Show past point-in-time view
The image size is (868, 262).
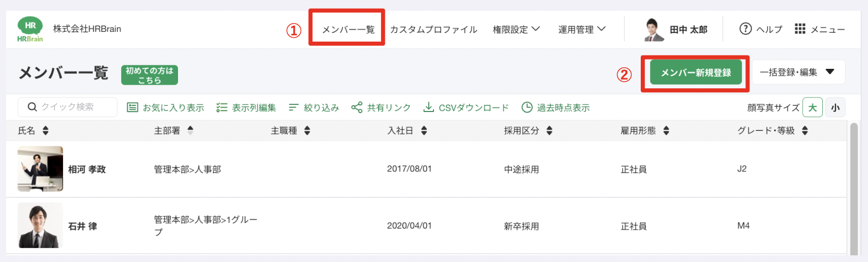pos(556,107)
